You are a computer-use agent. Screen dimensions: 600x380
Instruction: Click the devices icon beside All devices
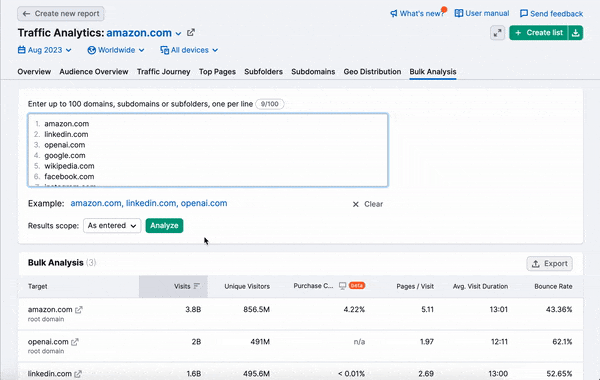[165, 50]
